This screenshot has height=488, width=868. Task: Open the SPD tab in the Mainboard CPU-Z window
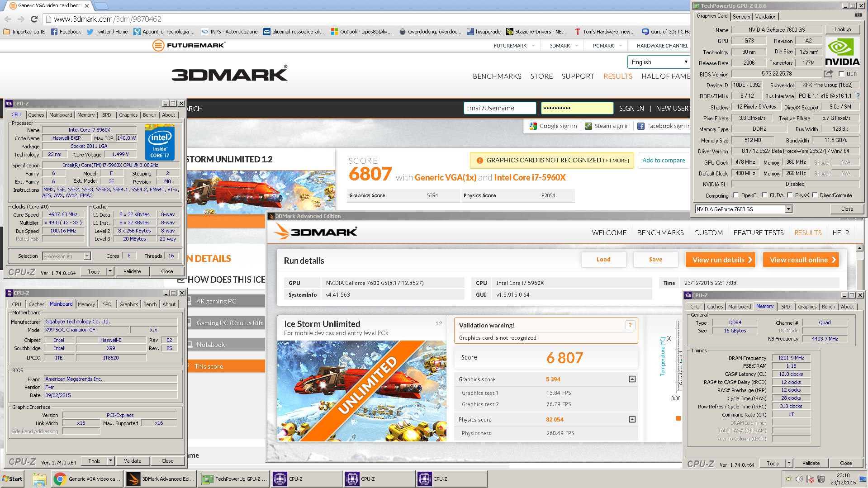pyautogui.click(x=107, y=304)
